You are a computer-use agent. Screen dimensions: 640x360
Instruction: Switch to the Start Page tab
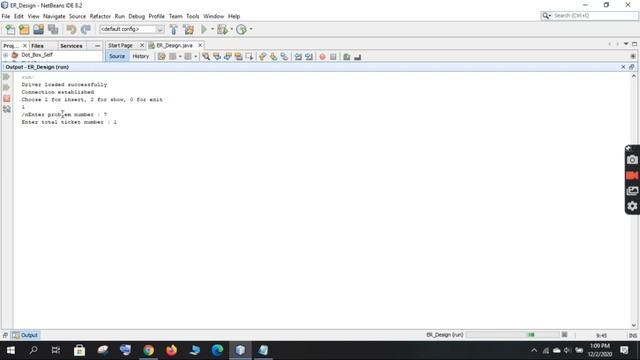tap(120, 45)
